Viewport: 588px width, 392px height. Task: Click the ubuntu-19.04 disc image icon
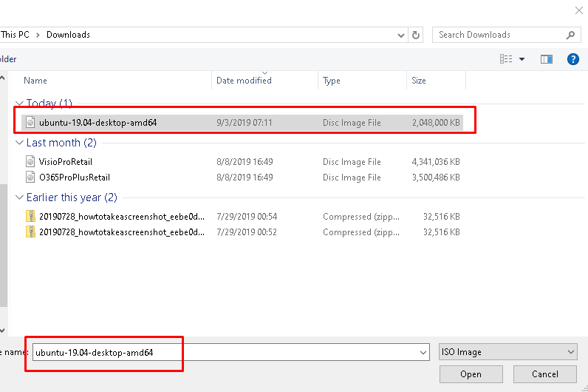pyautogui.click(x=30, y=122)
